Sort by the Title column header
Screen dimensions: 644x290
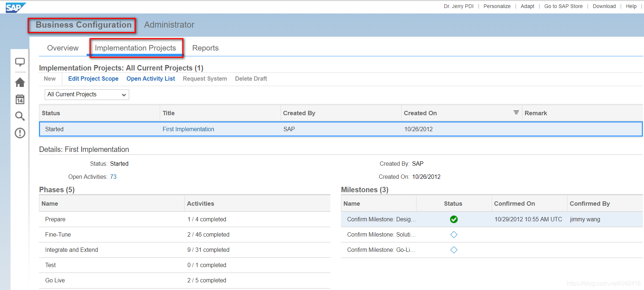220,113
